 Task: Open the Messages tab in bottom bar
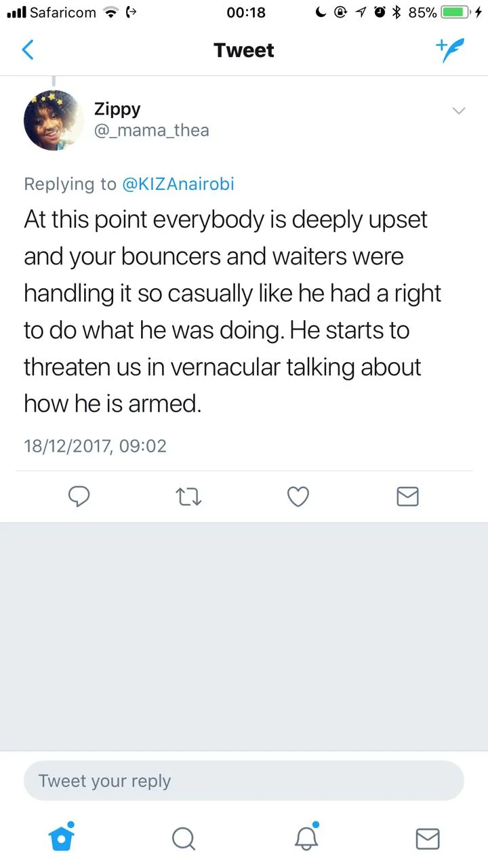(427, 839)
